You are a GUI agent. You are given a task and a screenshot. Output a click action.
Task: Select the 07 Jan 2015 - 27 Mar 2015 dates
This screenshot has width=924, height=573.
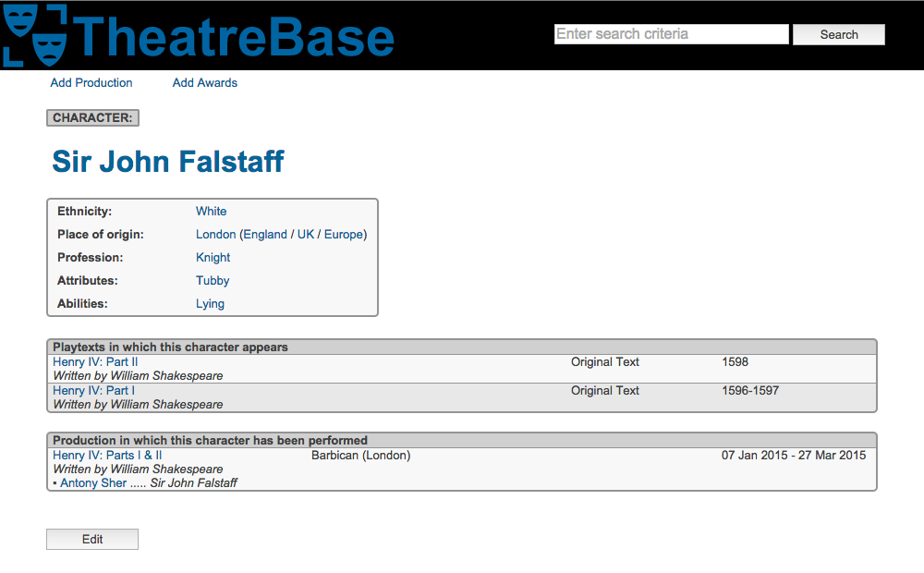coord(794,456)
